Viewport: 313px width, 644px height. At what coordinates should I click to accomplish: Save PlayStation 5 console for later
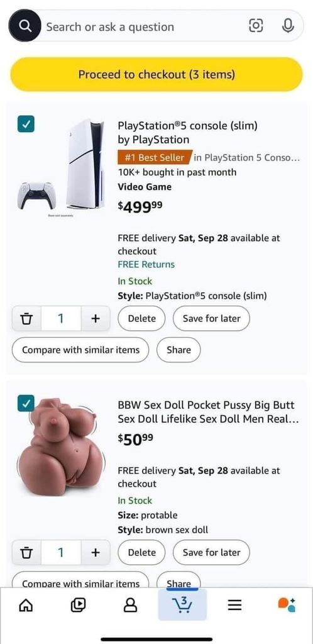(211, 318)
